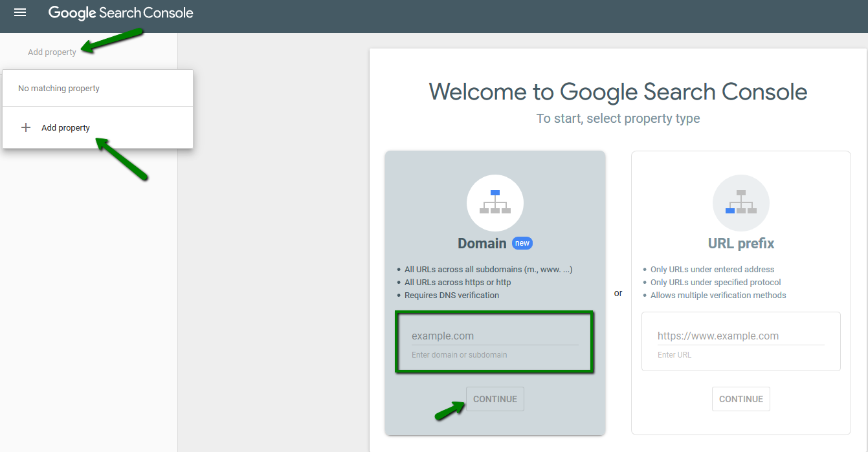The image size is (868, 452).
Task: Click the Domain network diagram icon
Action: [495, 203]
